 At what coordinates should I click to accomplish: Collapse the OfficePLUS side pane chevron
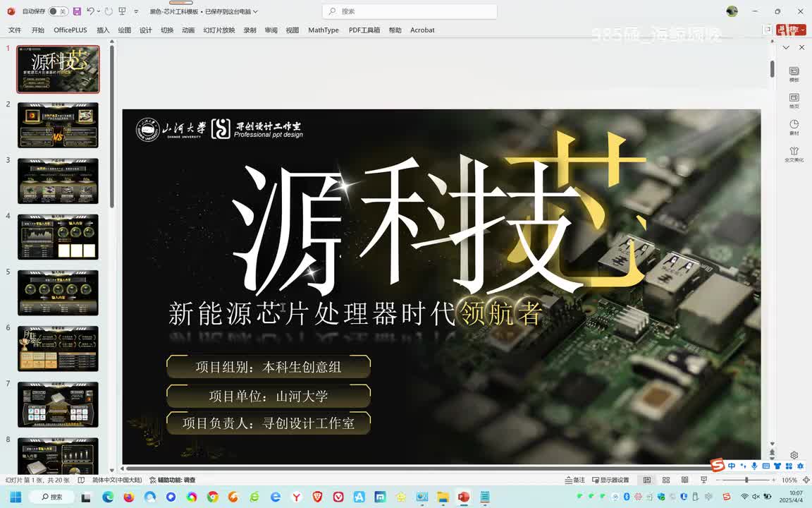click(786, 47)
